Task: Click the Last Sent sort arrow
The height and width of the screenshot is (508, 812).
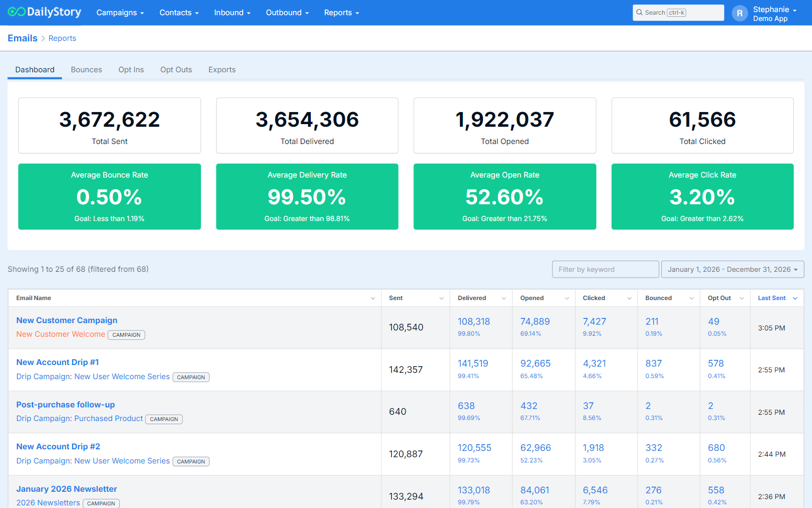Action: (x=795, y=299)
